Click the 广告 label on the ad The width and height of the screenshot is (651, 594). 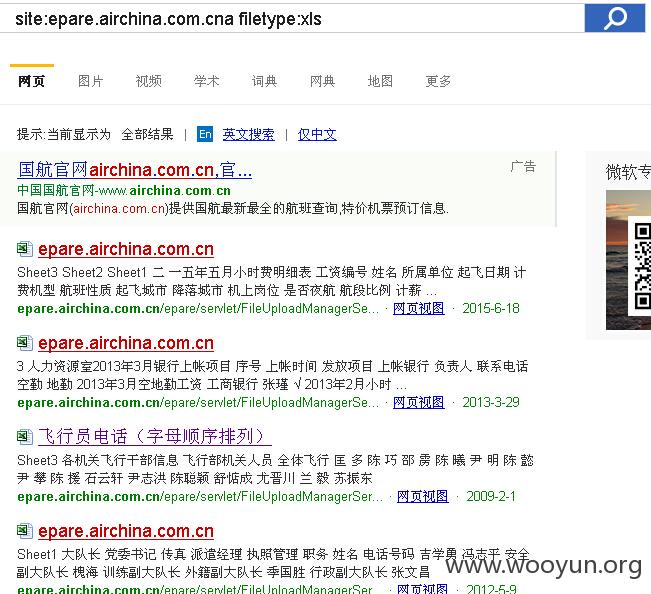(x=523, y=166)
